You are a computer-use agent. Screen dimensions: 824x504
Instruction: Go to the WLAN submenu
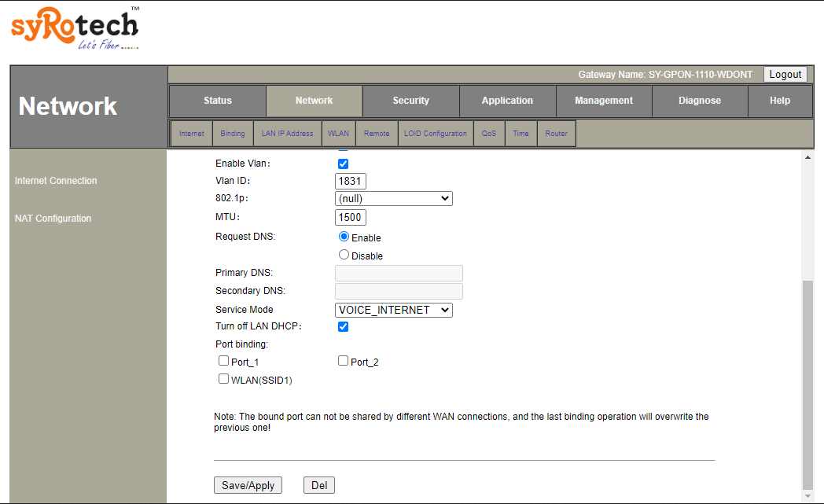[338, 134]
